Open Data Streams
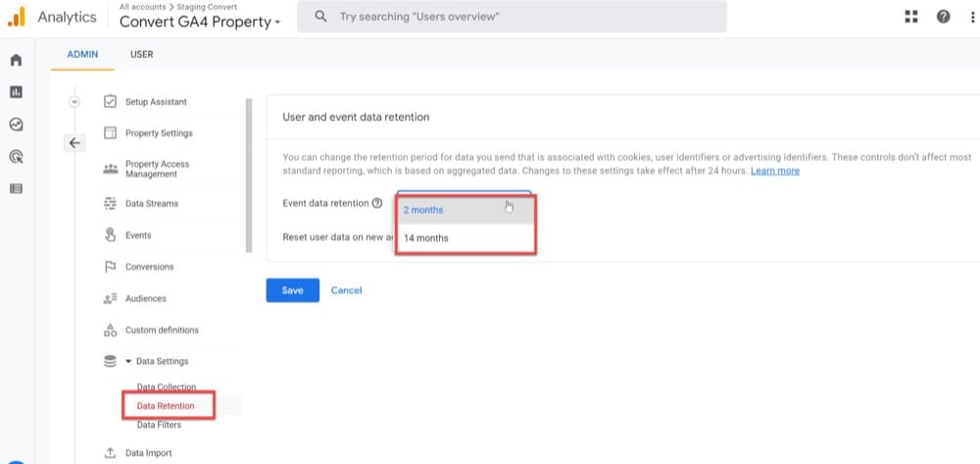The height and width of the screenshot is (464, 980). point(152,203)
